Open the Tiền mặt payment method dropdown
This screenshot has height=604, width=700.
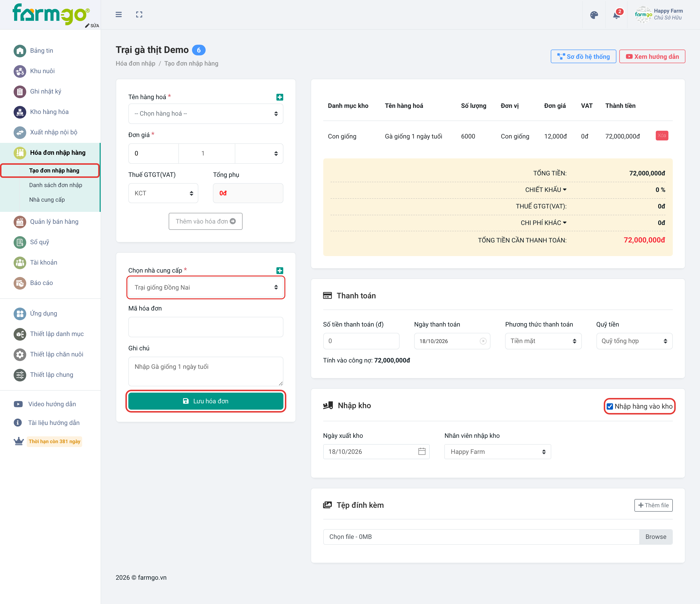(543, 341)
